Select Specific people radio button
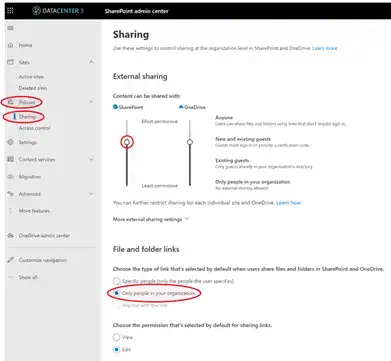This screenshot has width=391, height=361. tap(116, 281)
